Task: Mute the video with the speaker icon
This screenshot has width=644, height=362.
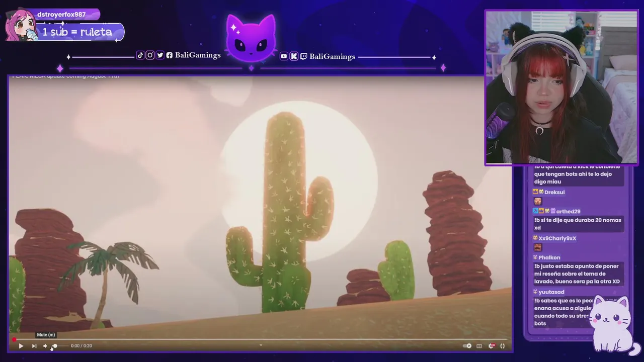Action: click(45, 346)
